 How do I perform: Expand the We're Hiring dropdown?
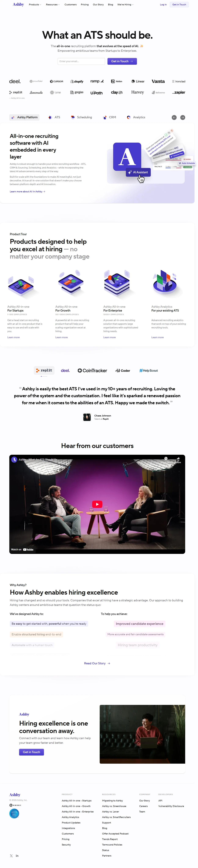tap(125, 5)
